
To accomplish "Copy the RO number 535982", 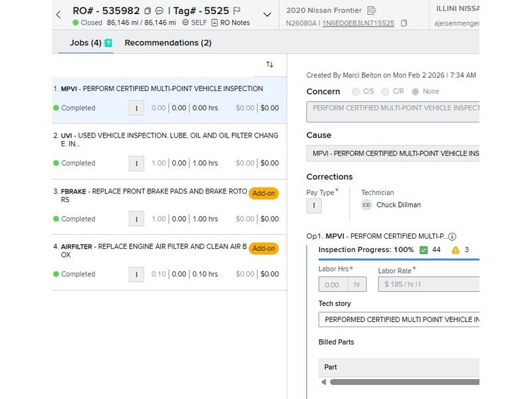I will 148,11.
